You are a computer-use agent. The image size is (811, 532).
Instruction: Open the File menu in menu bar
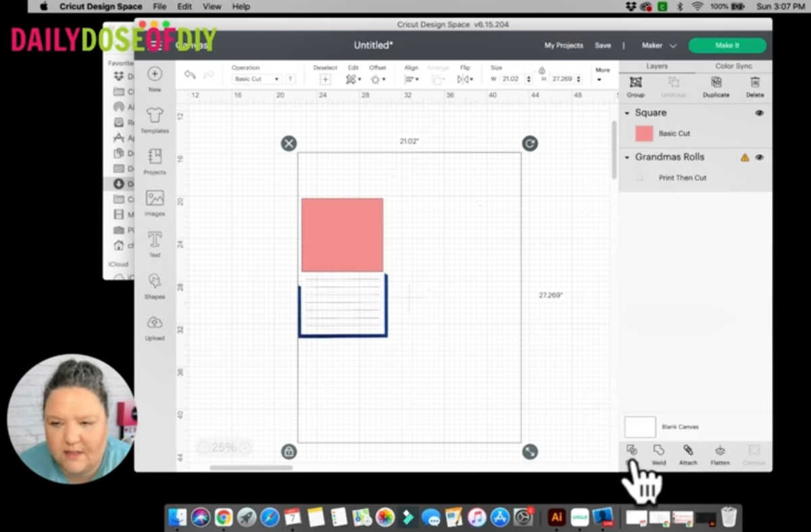159,6
